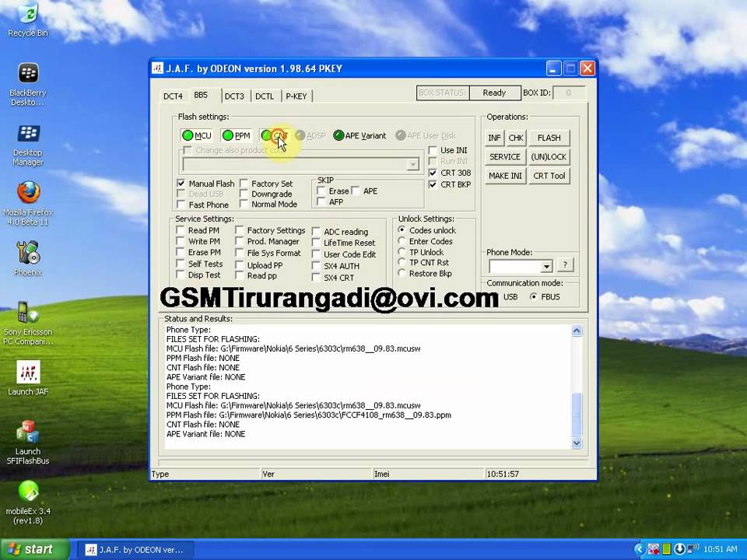Click the MAKE INI button
This screenshot has height=560, width=747.
[505, 176]
